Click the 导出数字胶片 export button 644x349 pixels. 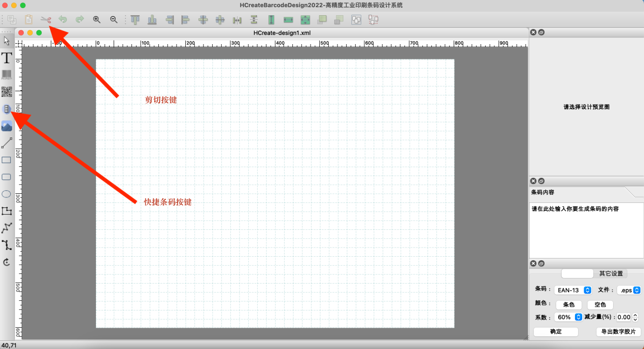(x=618, y=332)
